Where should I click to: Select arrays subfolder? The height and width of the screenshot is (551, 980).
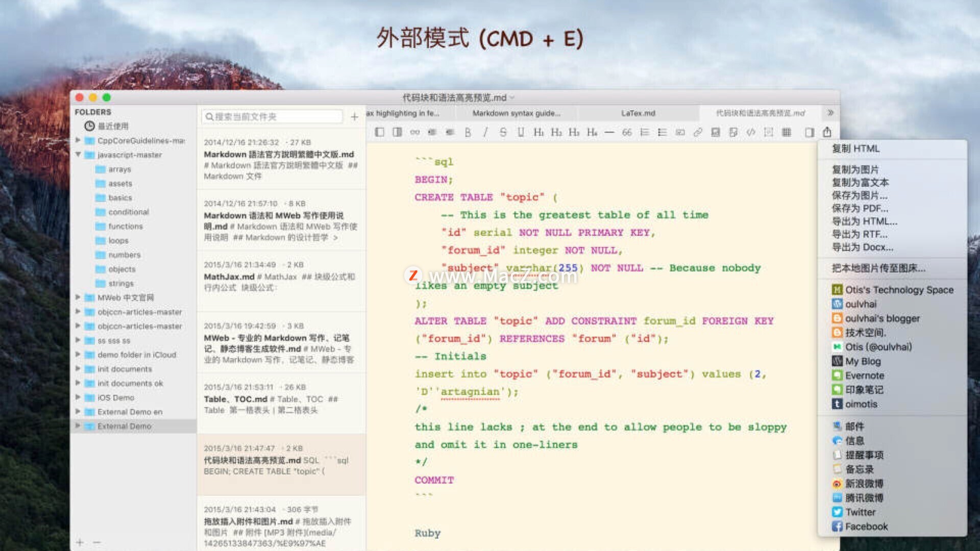click(119, 169)
